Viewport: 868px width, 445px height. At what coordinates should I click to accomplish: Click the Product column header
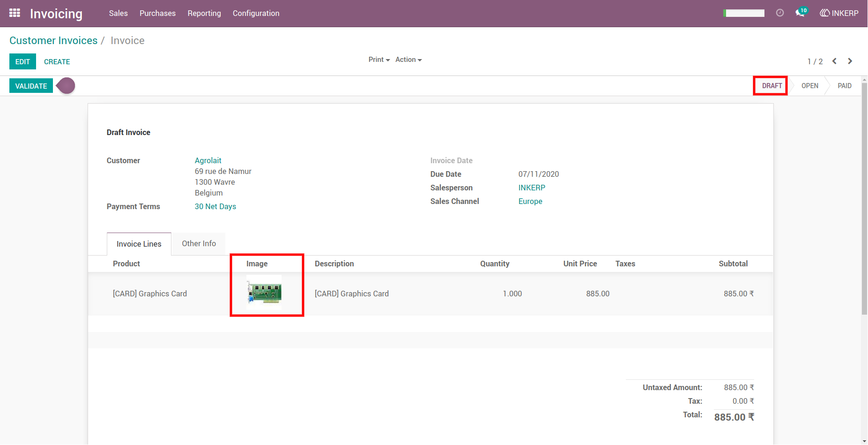126,264
